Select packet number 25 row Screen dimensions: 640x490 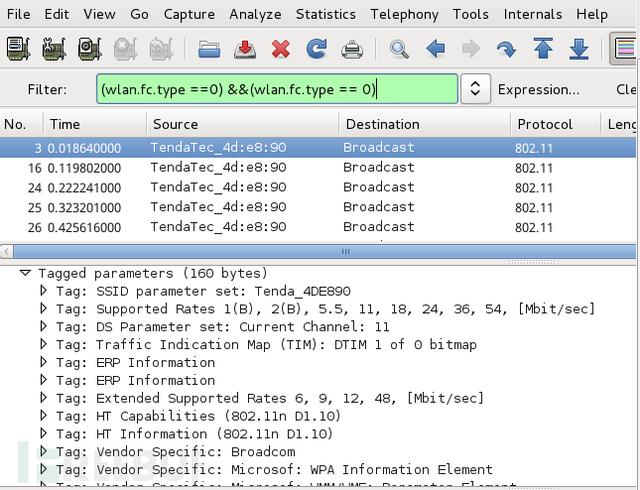[318, 207]
